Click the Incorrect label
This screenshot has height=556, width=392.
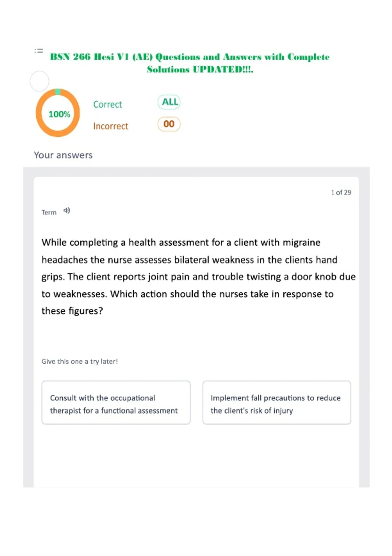111,126
